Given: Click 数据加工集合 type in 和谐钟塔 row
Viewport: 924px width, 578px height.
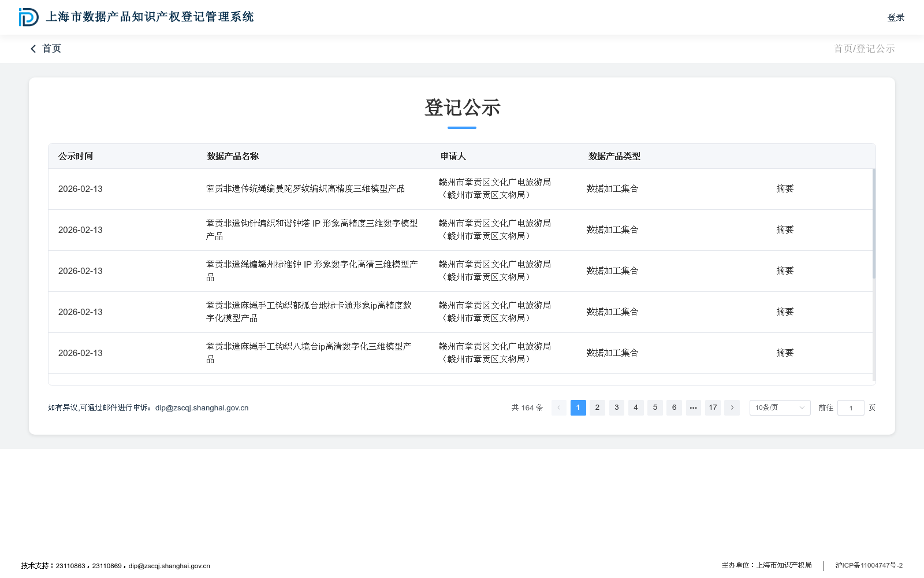Looking at the screenshot, I should [613, 230].
